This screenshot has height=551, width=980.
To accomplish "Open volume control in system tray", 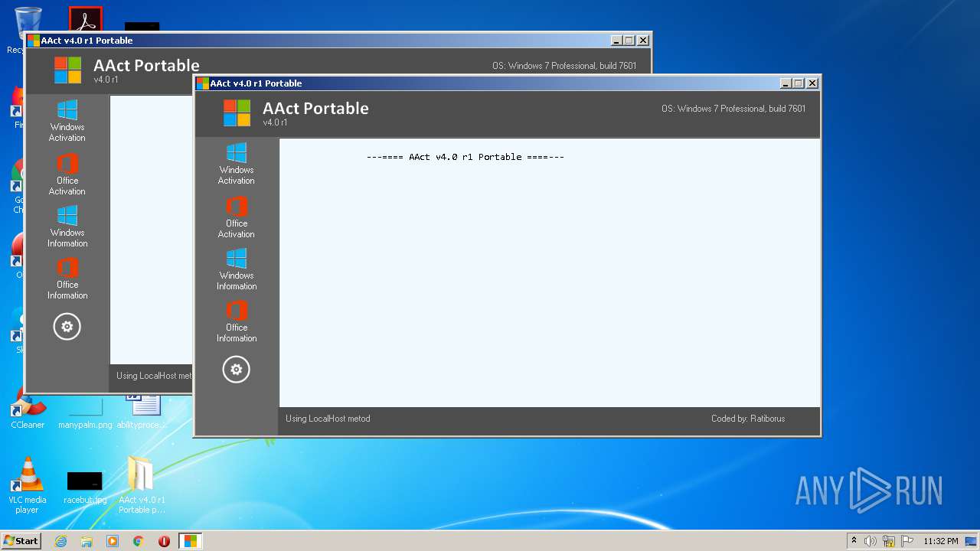I will click(871, 541).
